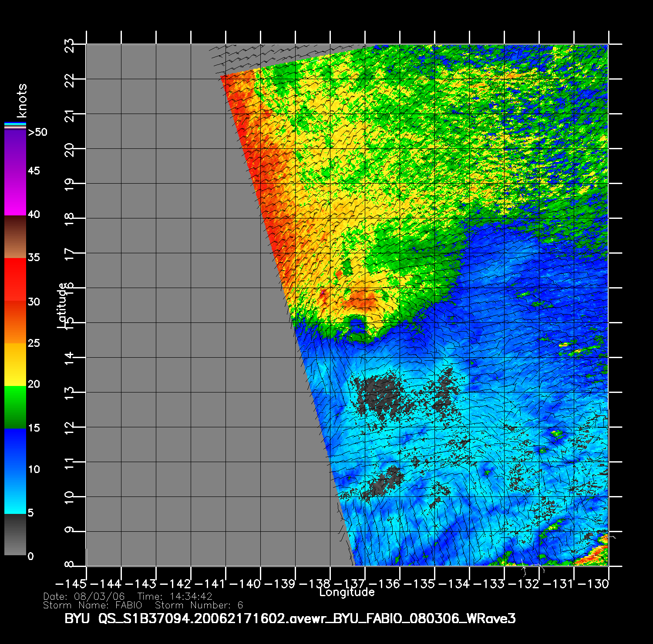Click the 'Storm Name: FABIO' text
653x644 pixels.
tap(92, 605)
